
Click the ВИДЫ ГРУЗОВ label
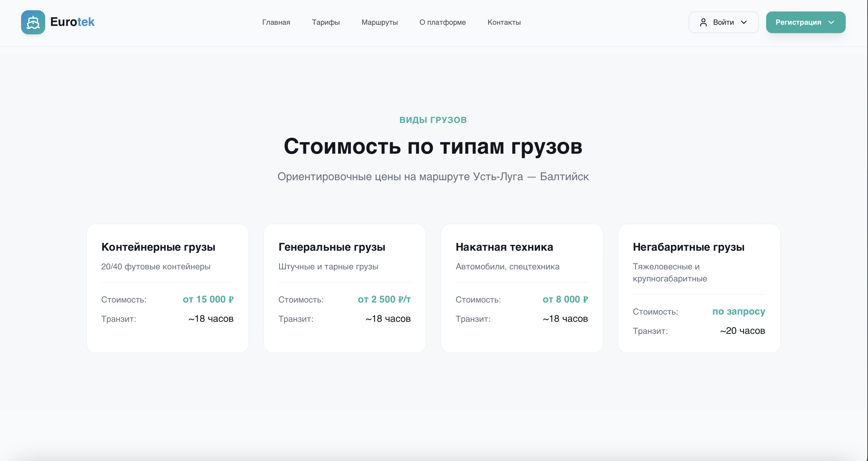pyautogui.click(x=433, y=120)
